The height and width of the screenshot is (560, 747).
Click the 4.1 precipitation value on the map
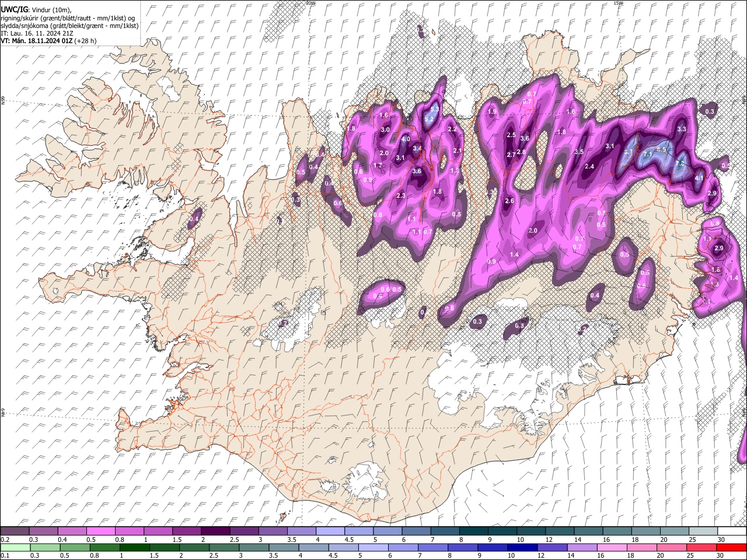coord(699,178)
